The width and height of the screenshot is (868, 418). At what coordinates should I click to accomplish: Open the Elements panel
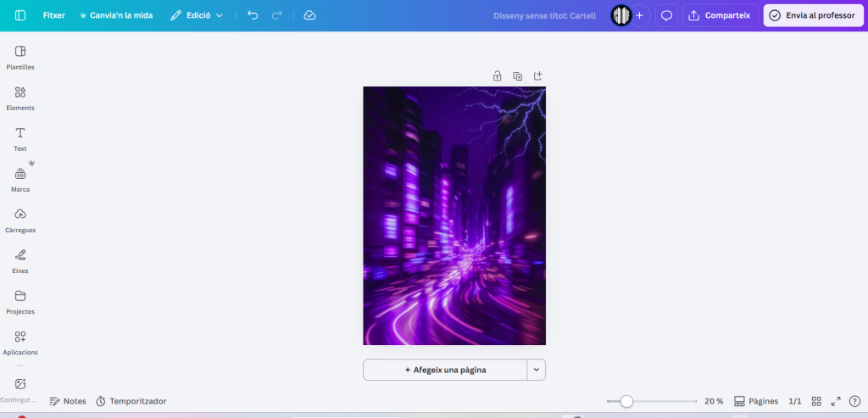tap(20, 97)
